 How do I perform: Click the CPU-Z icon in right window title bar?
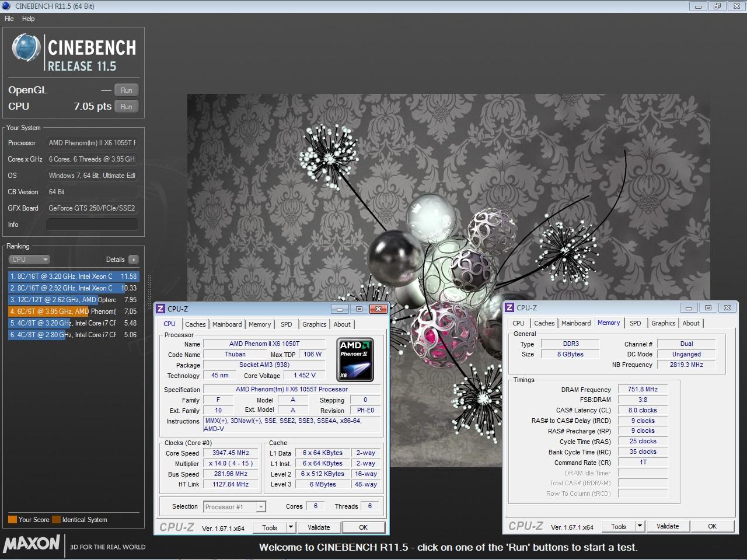(509, 307)
